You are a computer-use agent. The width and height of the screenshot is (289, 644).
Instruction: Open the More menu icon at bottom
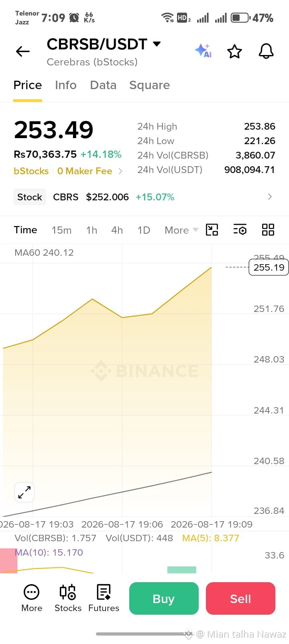pos(32,598)
